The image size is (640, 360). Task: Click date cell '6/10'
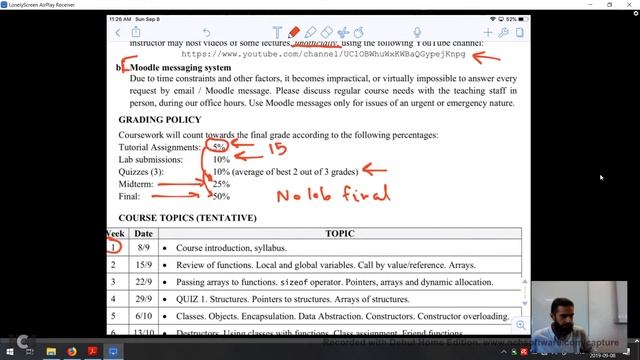coord(143,316)
